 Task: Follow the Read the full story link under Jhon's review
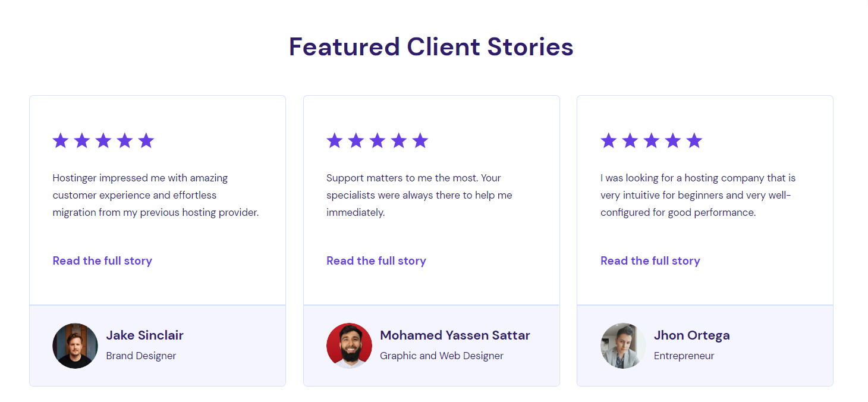[x=650, y=260]
